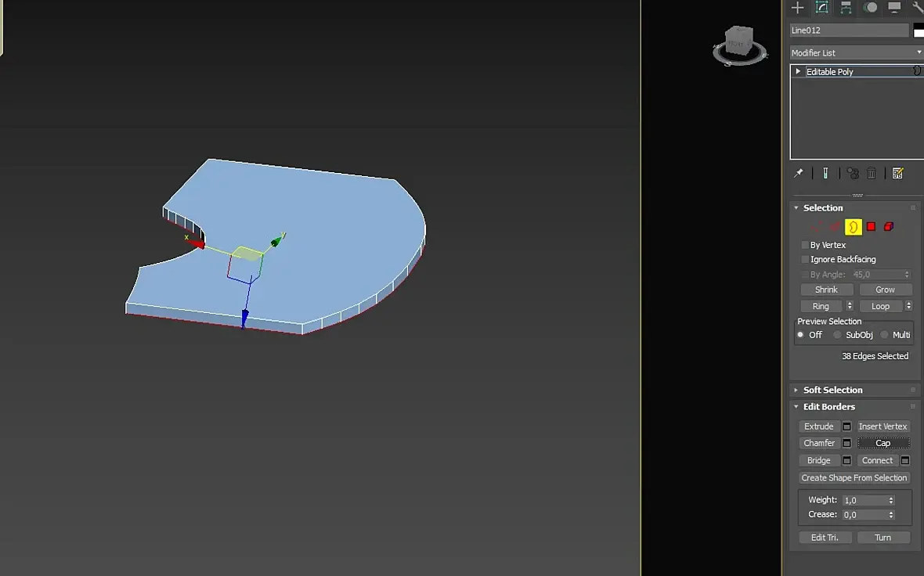Click the Pin Stack icon
The width and height of the screenshot is (924, 576).
coord(799,173)
